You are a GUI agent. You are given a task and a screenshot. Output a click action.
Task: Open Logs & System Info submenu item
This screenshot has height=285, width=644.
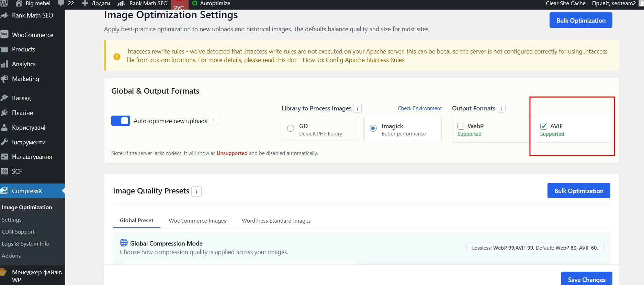click(25, 244)
